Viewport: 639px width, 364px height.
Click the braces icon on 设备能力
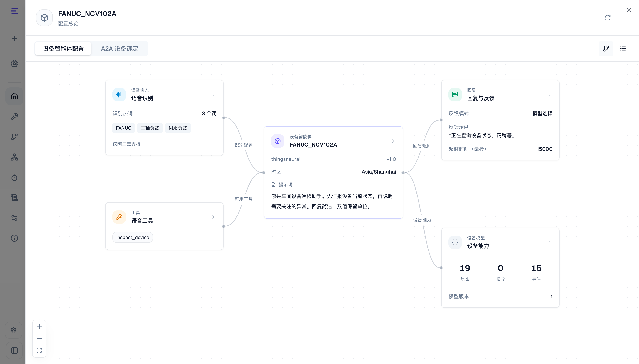(x=455, y=242)
